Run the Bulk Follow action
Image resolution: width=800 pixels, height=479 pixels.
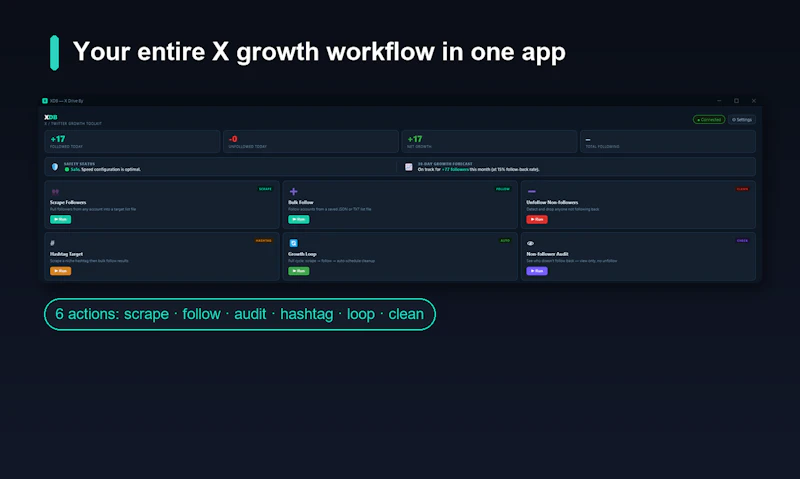(298, 219)
